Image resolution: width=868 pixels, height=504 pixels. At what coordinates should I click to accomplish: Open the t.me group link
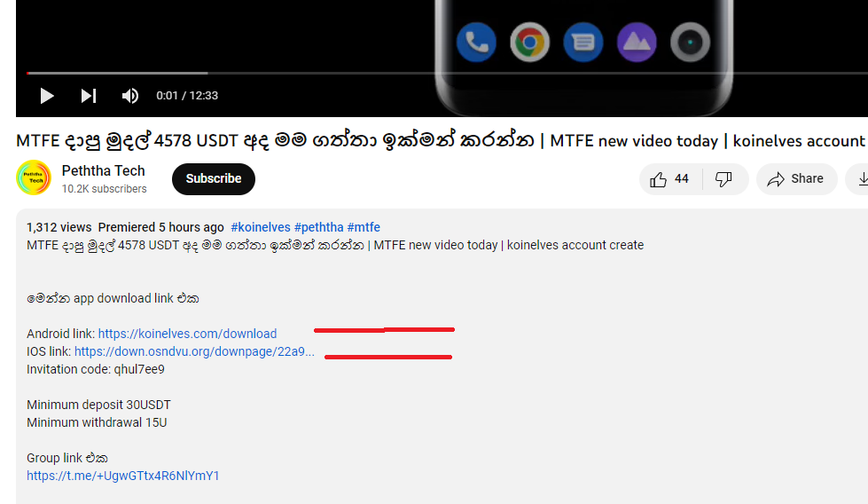pos(123,476)
